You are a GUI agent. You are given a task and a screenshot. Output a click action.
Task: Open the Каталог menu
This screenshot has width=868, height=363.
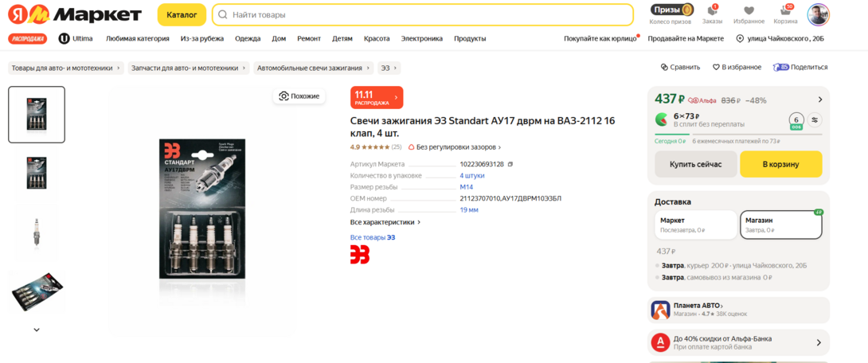[182, 14]
